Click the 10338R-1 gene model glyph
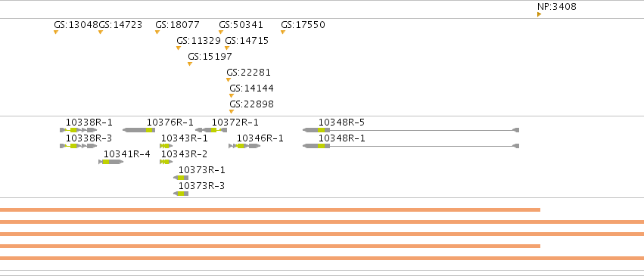This screenshot has height=276, width=644. tap(79, 130)
